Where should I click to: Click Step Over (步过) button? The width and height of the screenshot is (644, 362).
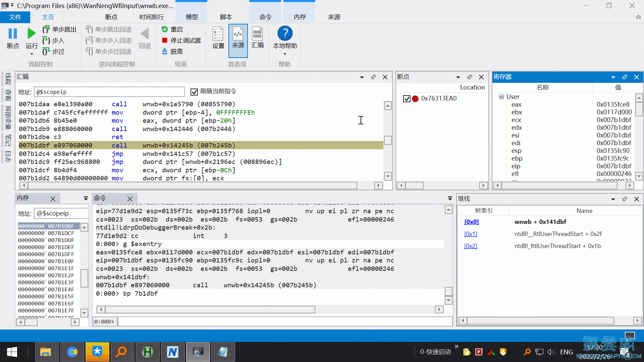[53, 52]
